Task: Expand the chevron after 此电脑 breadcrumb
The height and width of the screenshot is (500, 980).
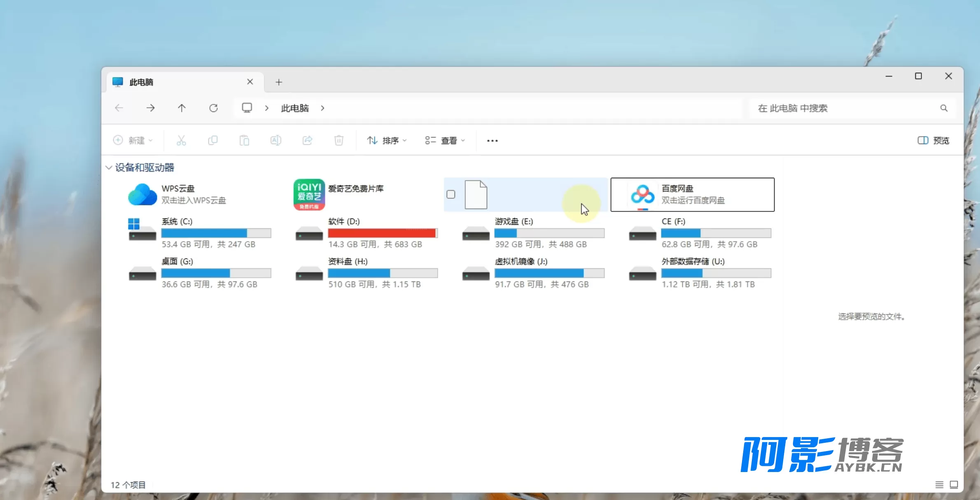Action: coord(323,108)
